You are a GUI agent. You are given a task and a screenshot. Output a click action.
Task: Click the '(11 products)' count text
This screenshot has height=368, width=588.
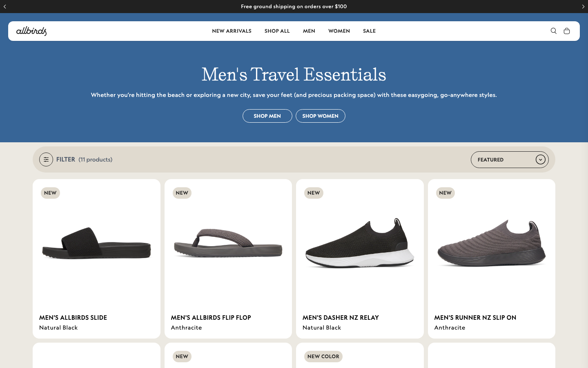96,159
